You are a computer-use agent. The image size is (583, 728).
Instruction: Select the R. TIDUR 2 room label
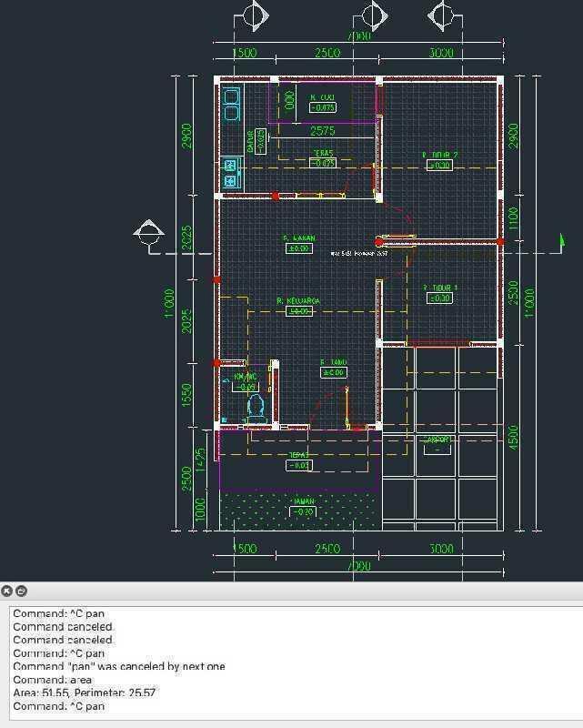pos(439,156)
